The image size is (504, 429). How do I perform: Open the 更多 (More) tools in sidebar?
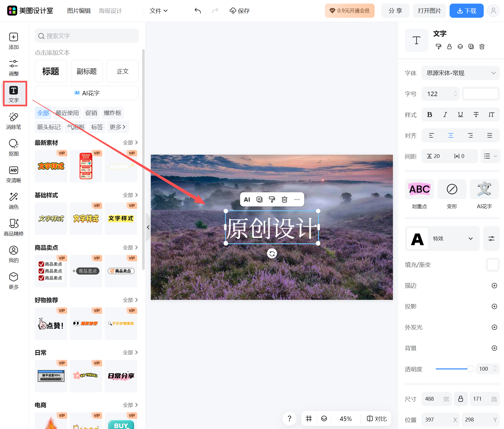(x=14, y=281)
